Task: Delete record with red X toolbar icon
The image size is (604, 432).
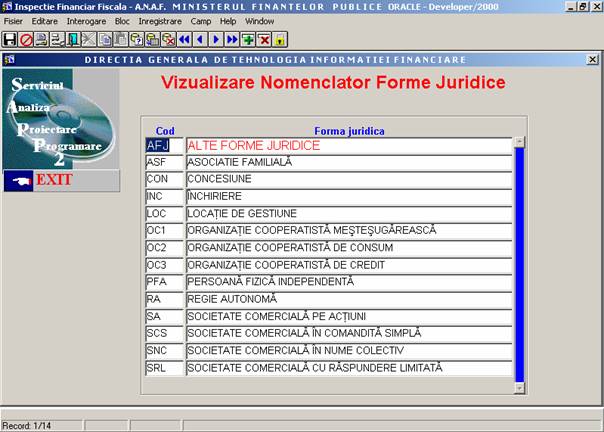Action: tap(264, 40)
